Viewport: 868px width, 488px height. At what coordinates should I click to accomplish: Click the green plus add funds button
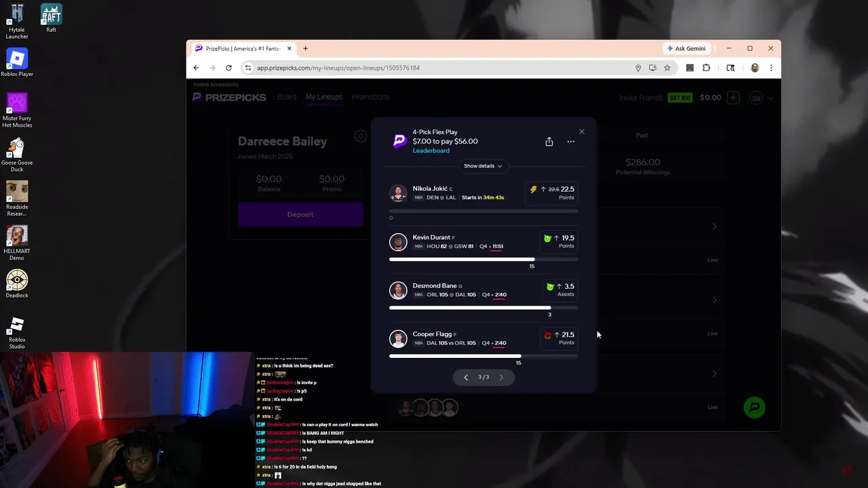coord(733,98)
